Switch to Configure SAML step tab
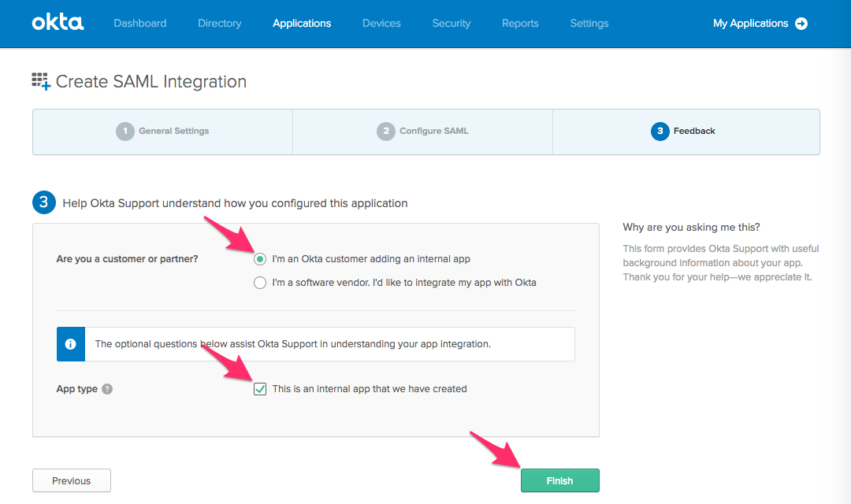The width and height of the screenshot is (851, 504). click(x=423, y=132)
